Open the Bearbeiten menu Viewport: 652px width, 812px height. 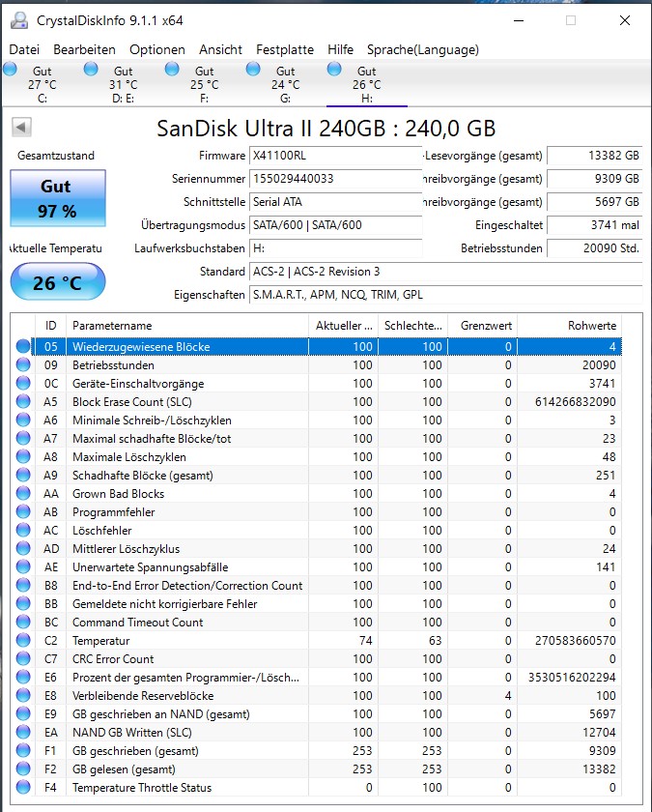(x=84, y=49)
